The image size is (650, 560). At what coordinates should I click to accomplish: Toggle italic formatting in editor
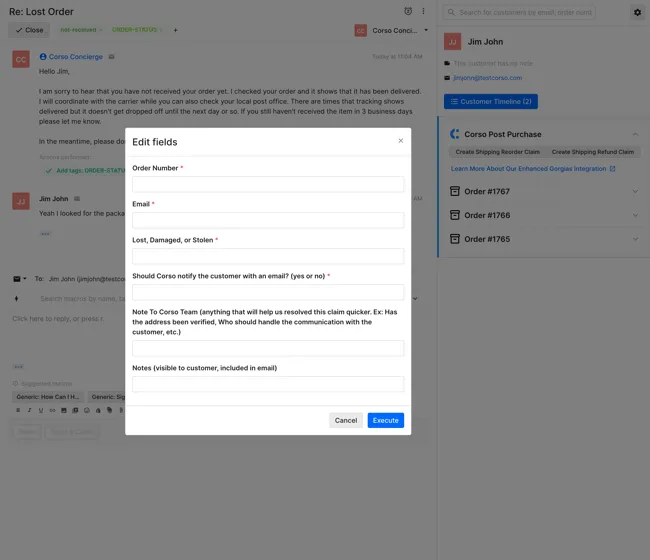tap(29, 410)
